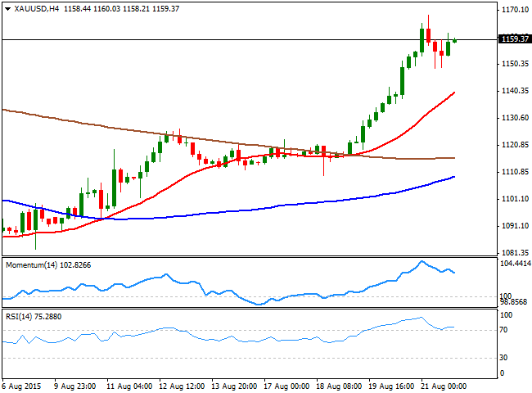Viewport: 532px width, 393px height.
Task: Click the 1081.35 price axis value
Action: [x=515, y=253]
